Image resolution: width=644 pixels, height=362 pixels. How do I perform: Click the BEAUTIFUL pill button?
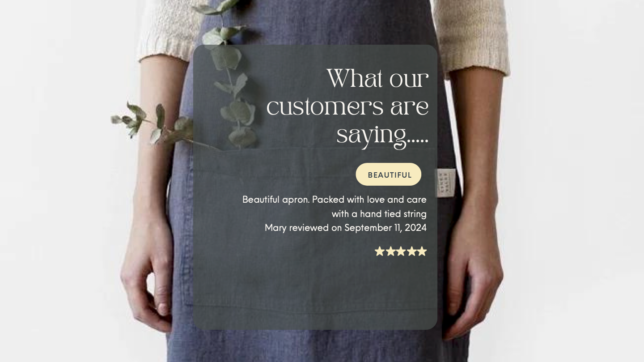click(389, 175)
